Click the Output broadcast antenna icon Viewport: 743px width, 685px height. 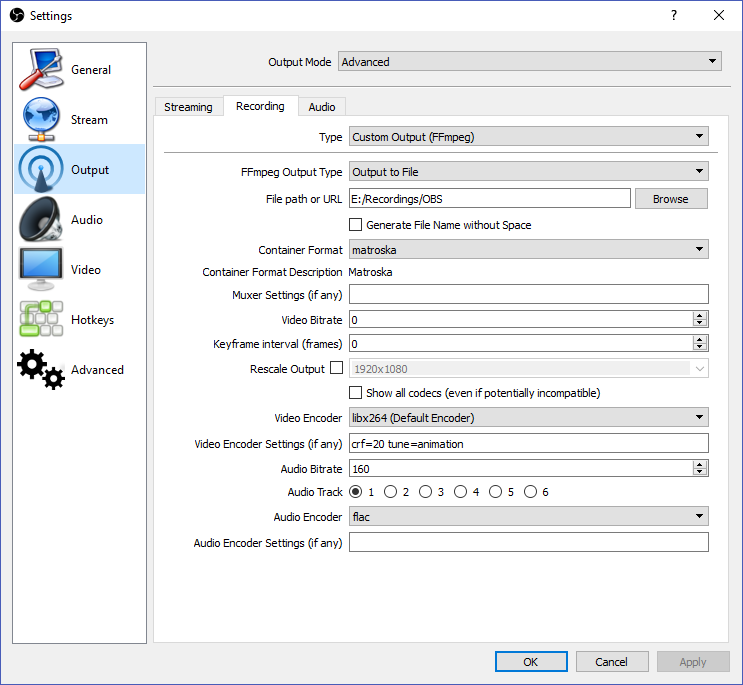coord(41,170)
